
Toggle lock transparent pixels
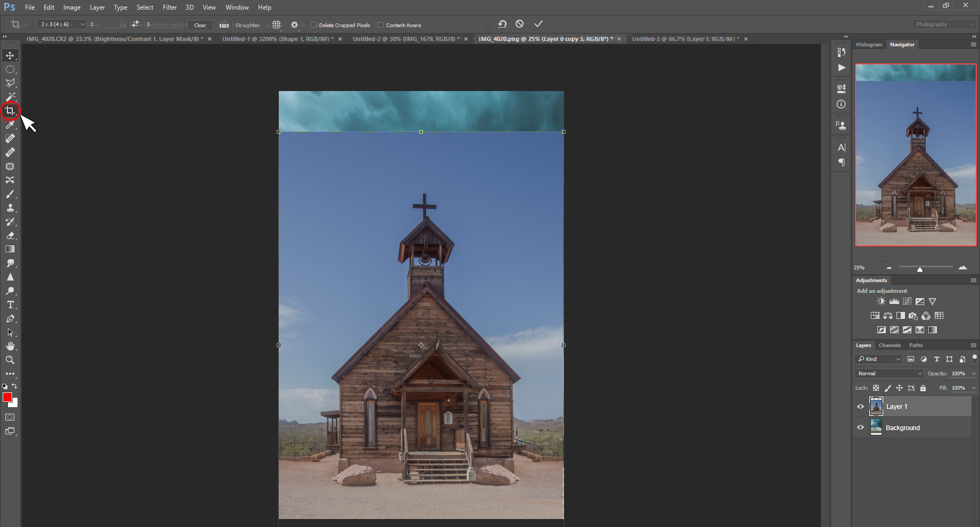click(x=876, y=388)
